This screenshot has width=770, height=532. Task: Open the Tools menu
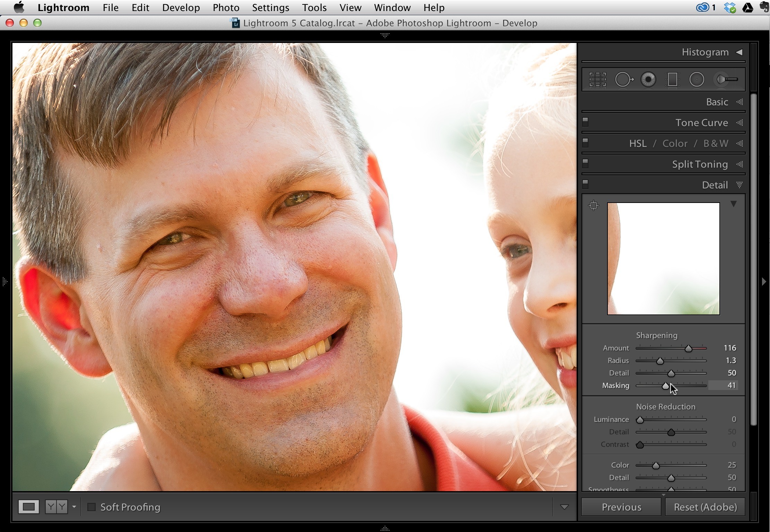(314, 8)
